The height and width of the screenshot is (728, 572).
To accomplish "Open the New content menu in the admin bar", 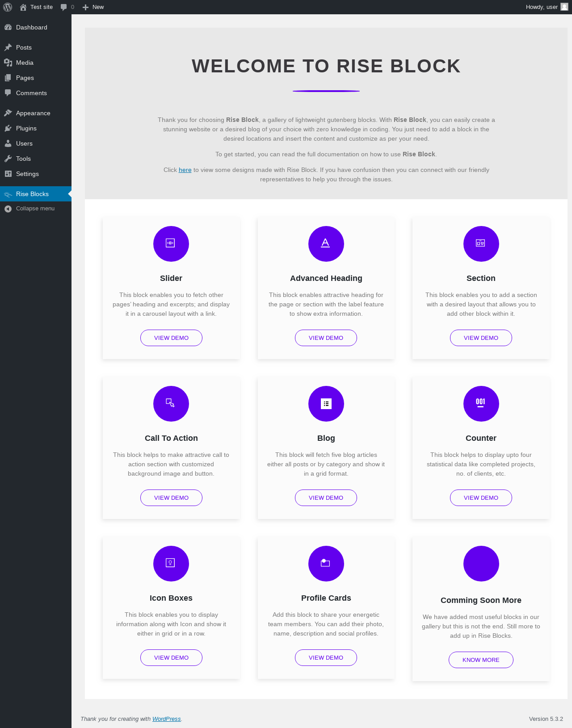I will (x=93, y=7).
